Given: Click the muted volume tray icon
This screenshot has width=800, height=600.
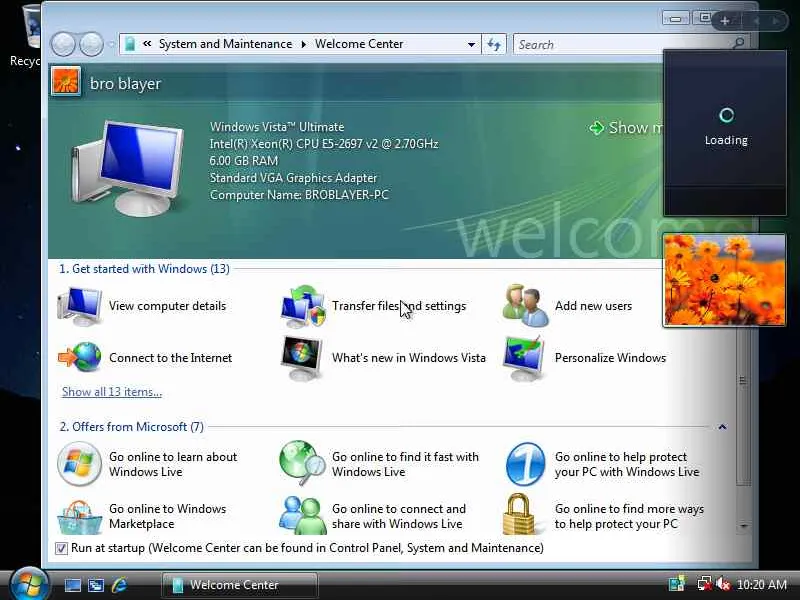Looking at the screenshot, I should pyautogui.click(x=722, y=584).
